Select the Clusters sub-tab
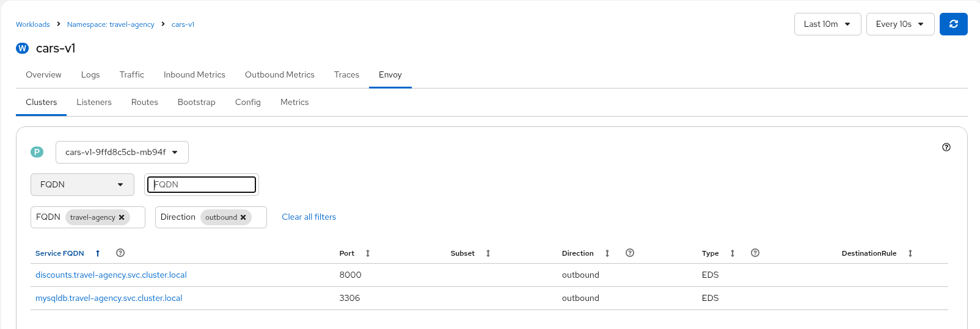Image resolution: width=980 pixels, height=329 pixels. click(42, 102)
